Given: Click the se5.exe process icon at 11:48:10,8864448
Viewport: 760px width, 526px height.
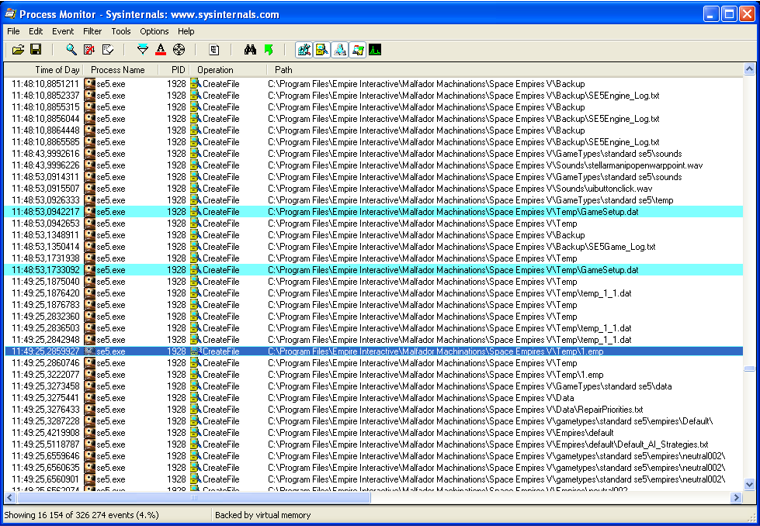Looking at the screenshot, I should point(90,130).
